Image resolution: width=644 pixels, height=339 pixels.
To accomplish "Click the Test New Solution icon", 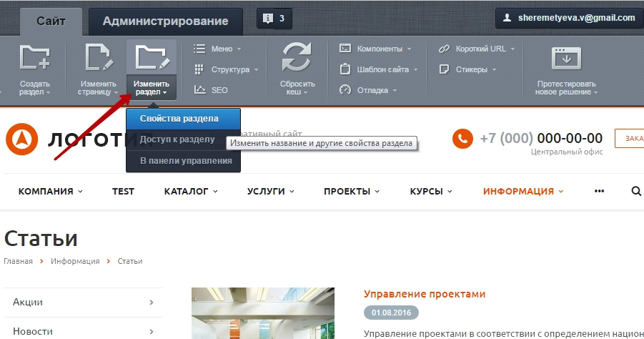I will pos(566,59).
